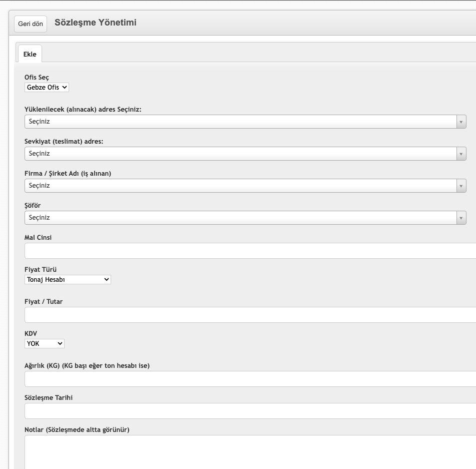The image size is (476, 469).
Task: Click the Sözleşme Tarihi date field
Action: pos(250,411)
